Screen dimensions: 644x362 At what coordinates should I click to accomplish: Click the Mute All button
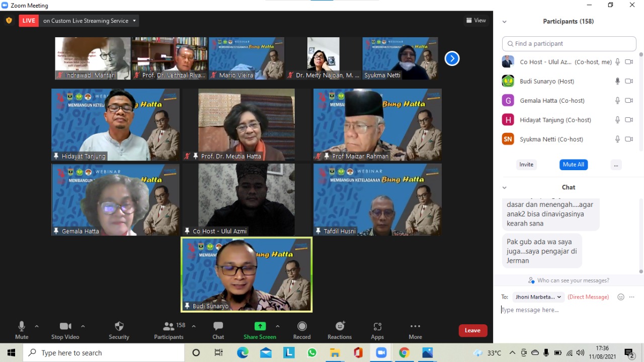(x=573, y=164)
